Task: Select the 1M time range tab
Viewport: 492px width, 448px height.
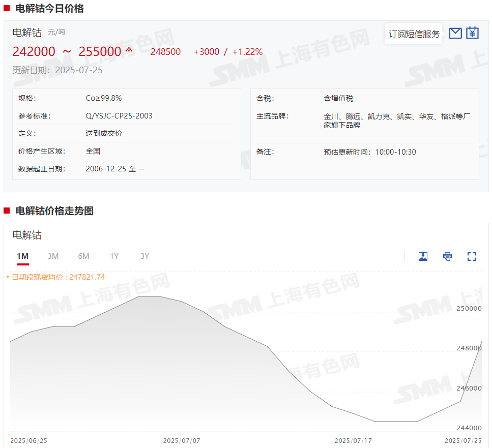Action: pos(22,256)
